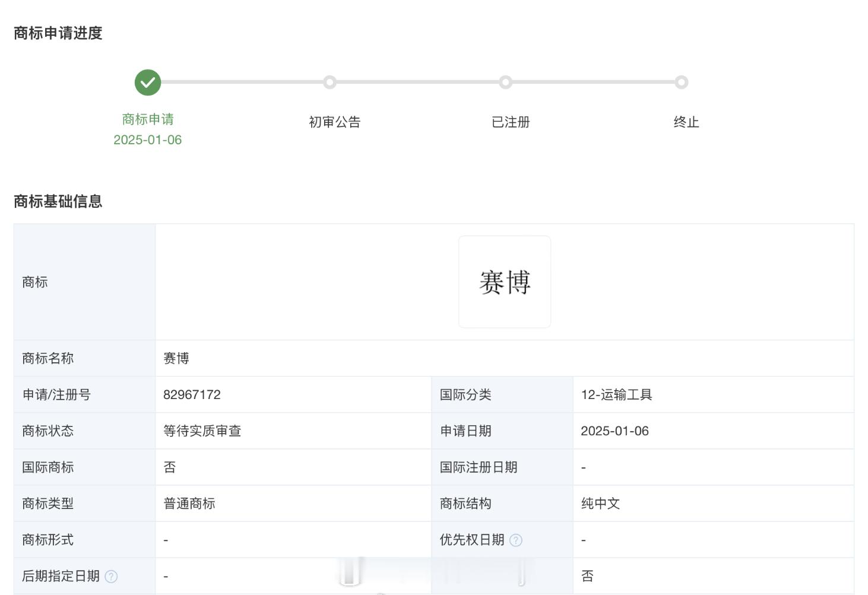Open the help icon beside 优先权日期
This screenshot has width=868, height=595.
pyautogui.click(x=516, y=540)
